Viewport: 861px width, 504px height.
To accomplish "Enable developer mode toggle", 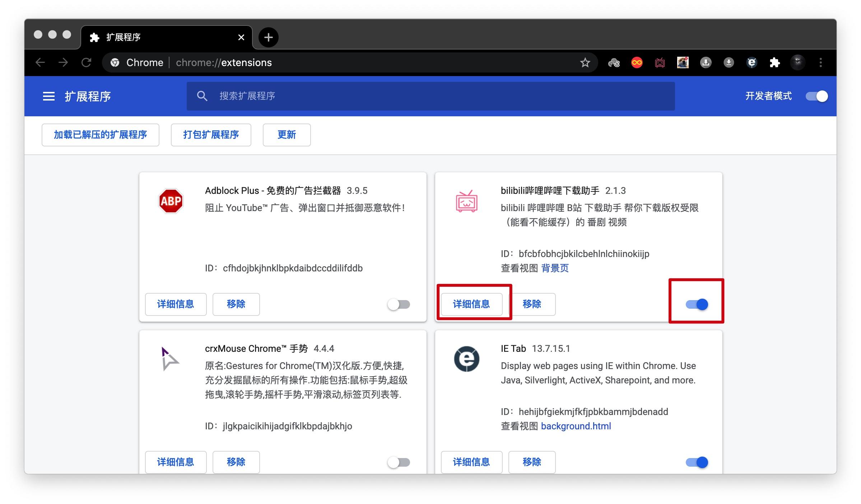I will tap(816, 96).
